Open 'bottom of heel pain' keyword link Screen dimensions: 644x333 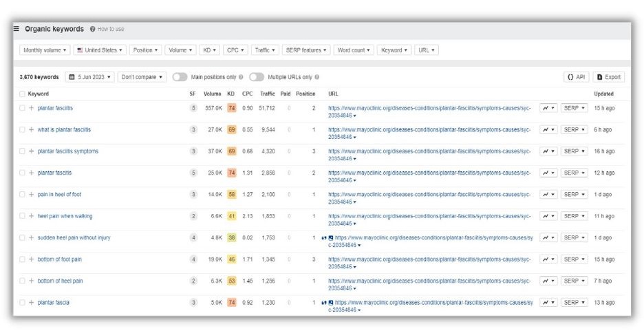(x=60, y=281)
